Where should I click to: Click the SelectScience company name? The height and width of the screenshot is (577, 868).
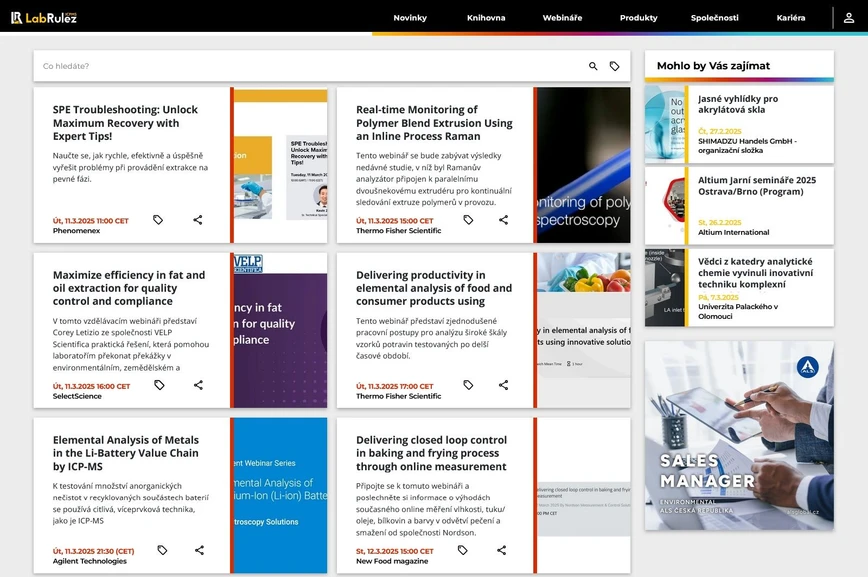pos(77,396)
